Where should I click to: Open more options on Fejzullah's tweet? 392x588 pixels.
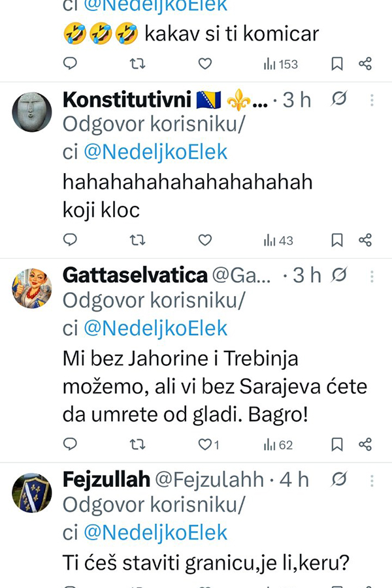(x=372, y=480)
